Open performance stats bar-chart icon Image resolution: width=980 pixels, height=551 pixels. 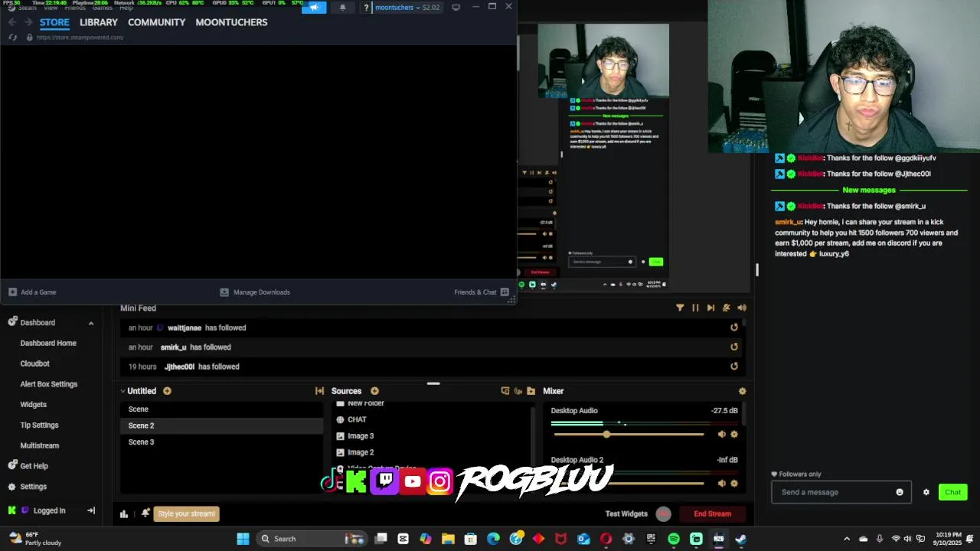pos(124,514)
